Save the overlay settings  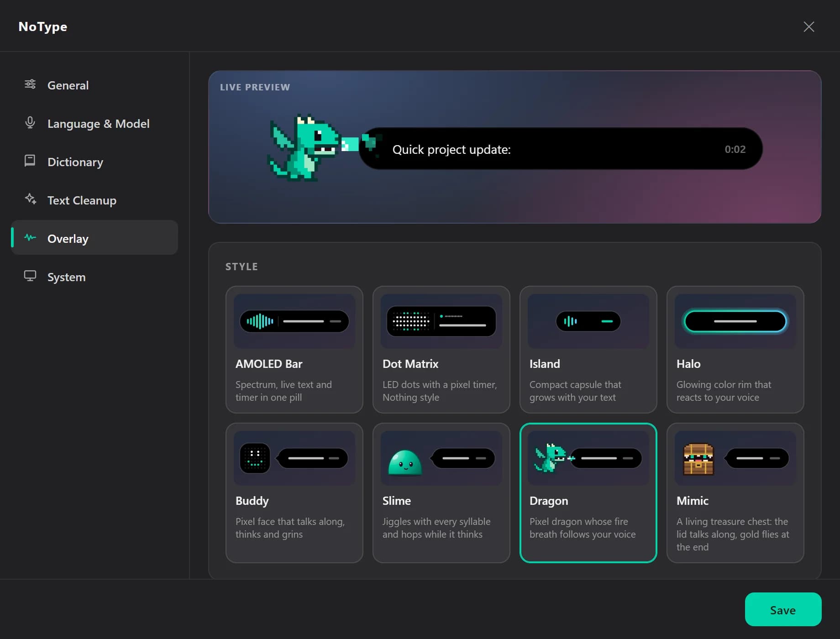click(x=783, y=609)
